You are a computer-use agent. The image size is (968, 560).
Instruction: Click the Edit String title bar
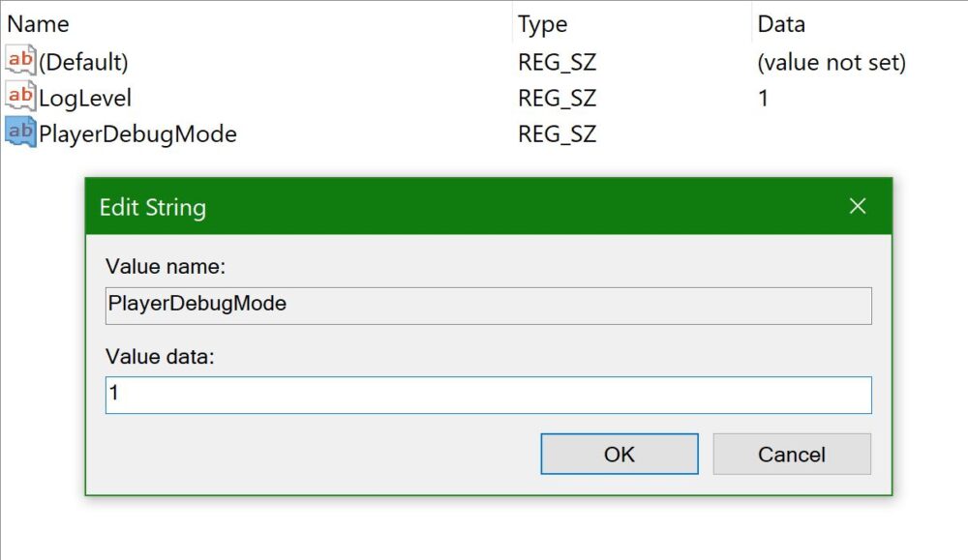pyautogui.click(x=436, y=207)
